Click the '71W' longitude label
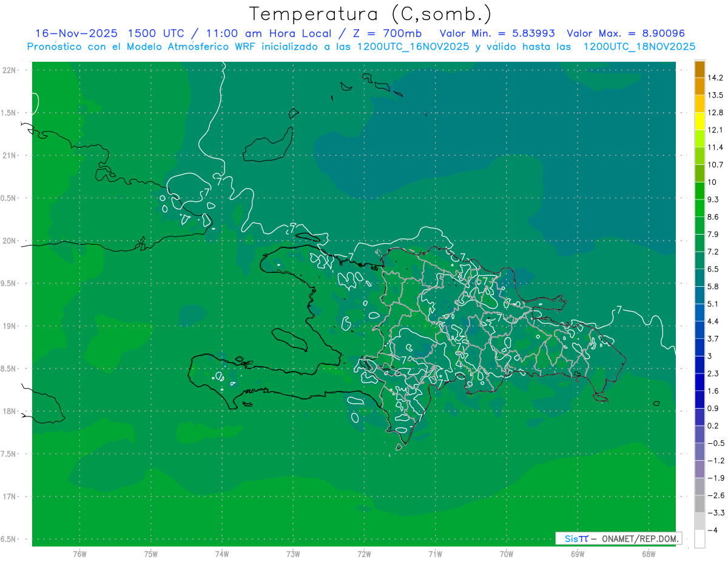 [x=435, y=554]
